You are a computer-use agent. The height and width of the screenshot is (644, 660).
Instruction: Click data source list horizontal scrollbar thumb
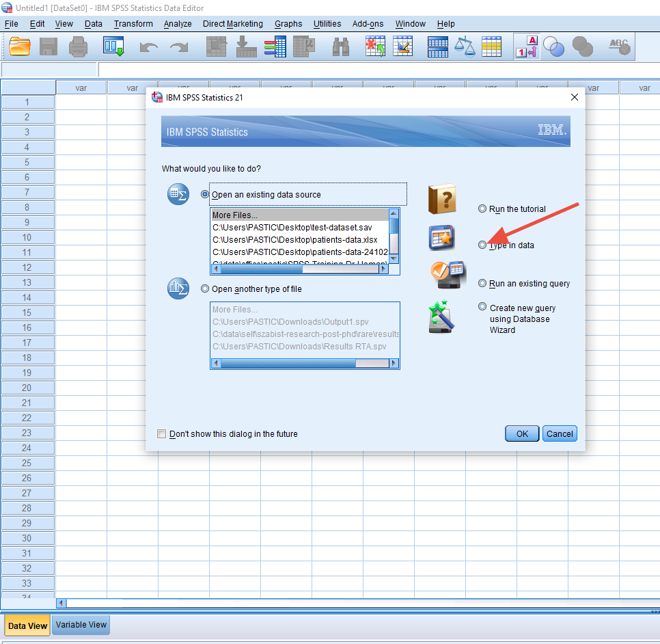(261, 269)
